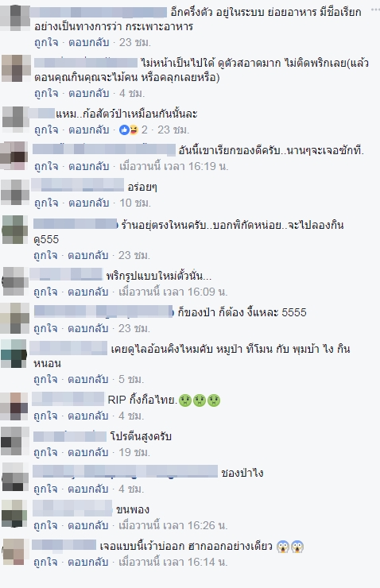Screen dimensions: 380x588
Task: Open timestamp 'เมื่อวานนี้ เวลา 16:19 น.'
Action: pyautogui.click(x=173, y=166)
